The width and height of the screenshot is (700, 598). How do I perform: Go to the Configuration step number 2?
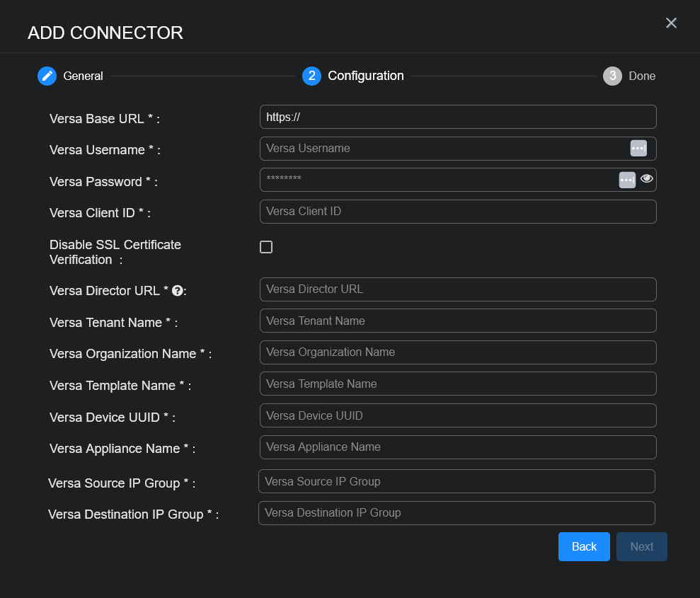[x=311, y=76]
